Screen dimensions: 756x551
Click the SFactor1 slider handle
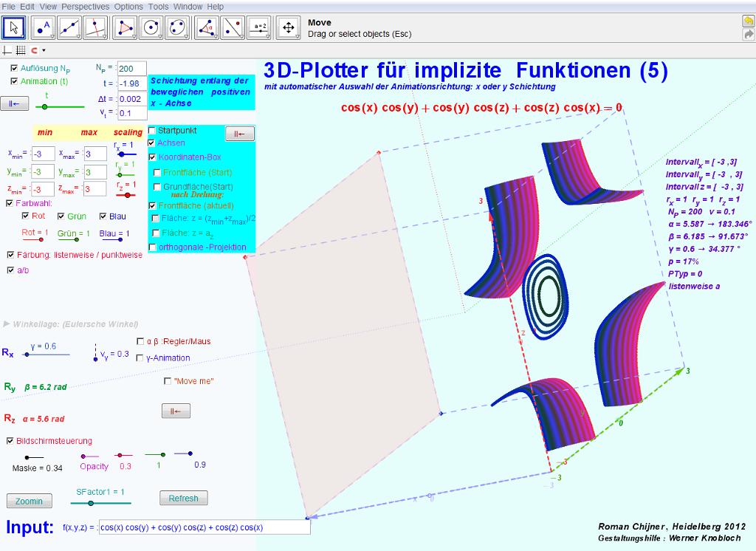coord(91,503)
